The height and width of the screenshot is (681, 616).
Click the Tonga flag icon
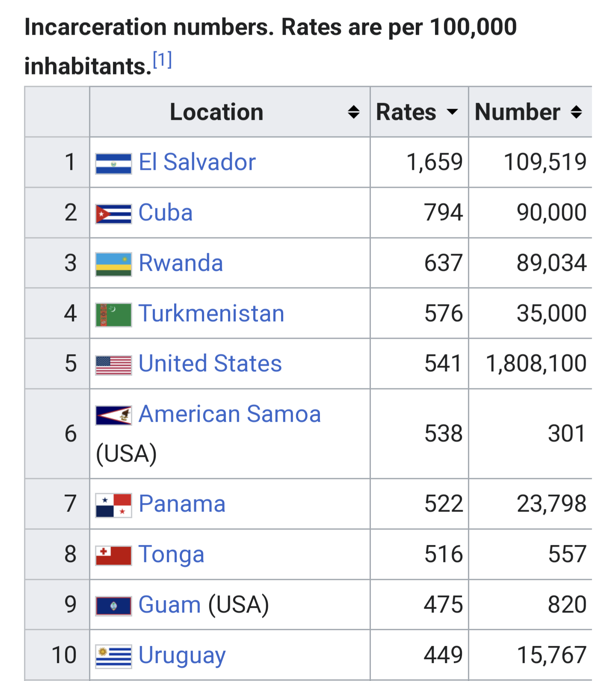click(x=113, y=556)
